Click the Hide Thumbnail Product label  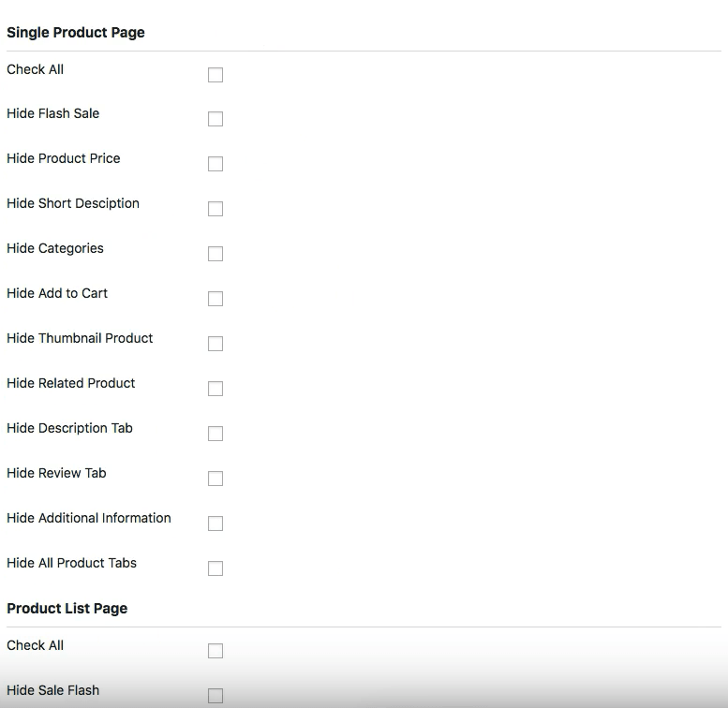(x=80, y=338)
